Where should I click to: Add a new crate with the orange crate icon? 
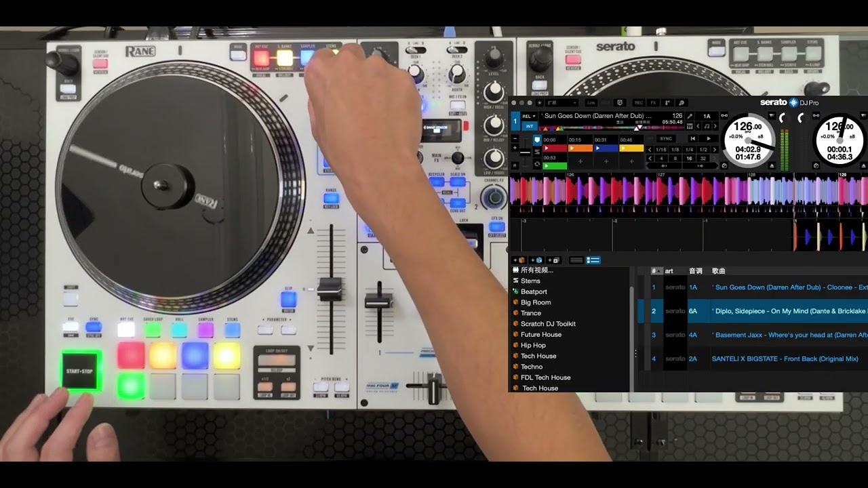[x=520, y=260]
